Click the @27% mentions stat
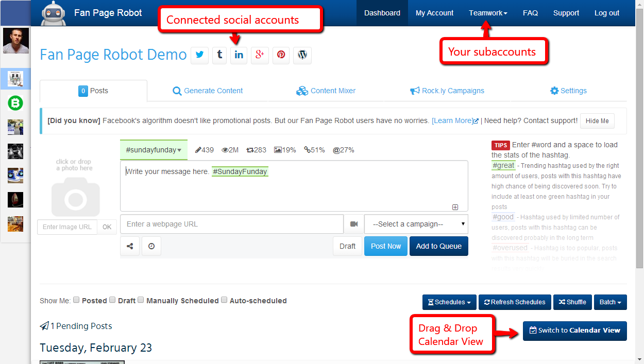The width and height of the screenshot is (644, 364). point(343,150)
